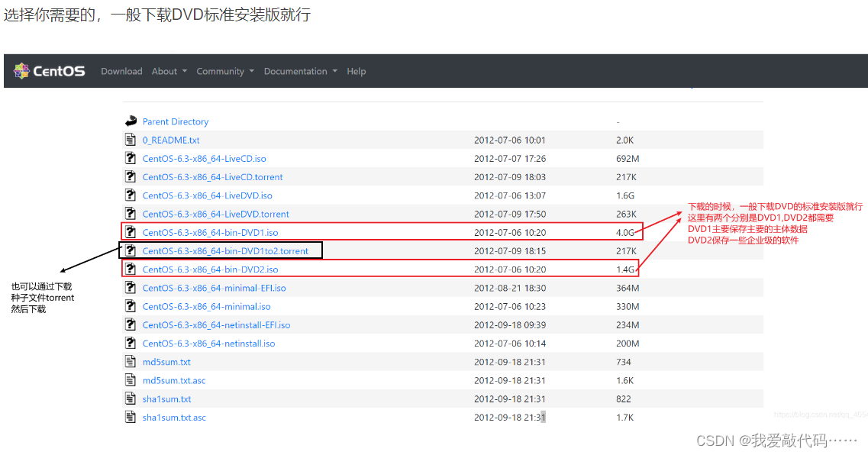Image resolution: width=868 pixels, height=455 pixels.
Task: Download CentOS-6.3-x86_64-netinstall.iso
Action: 208,344
